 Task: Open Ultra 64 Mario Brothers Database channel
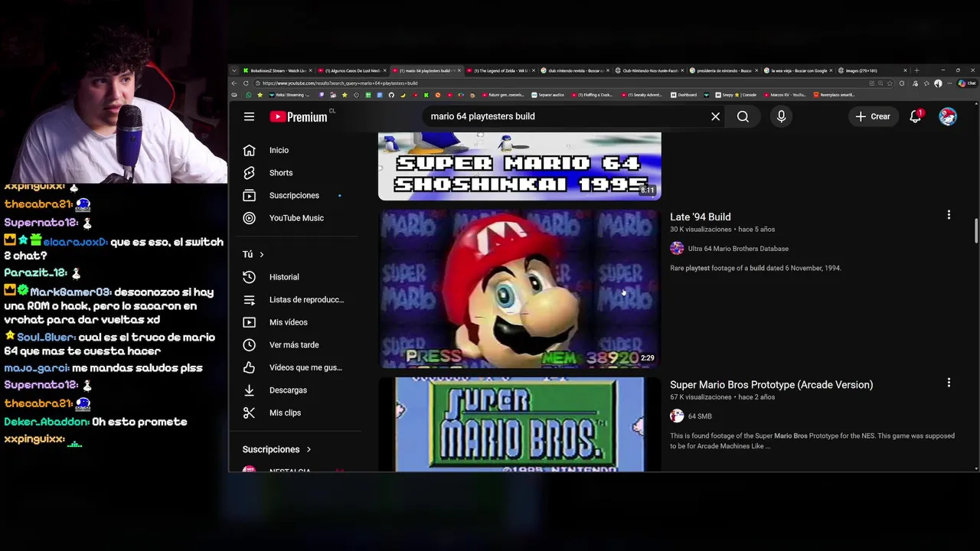[738, 249]
